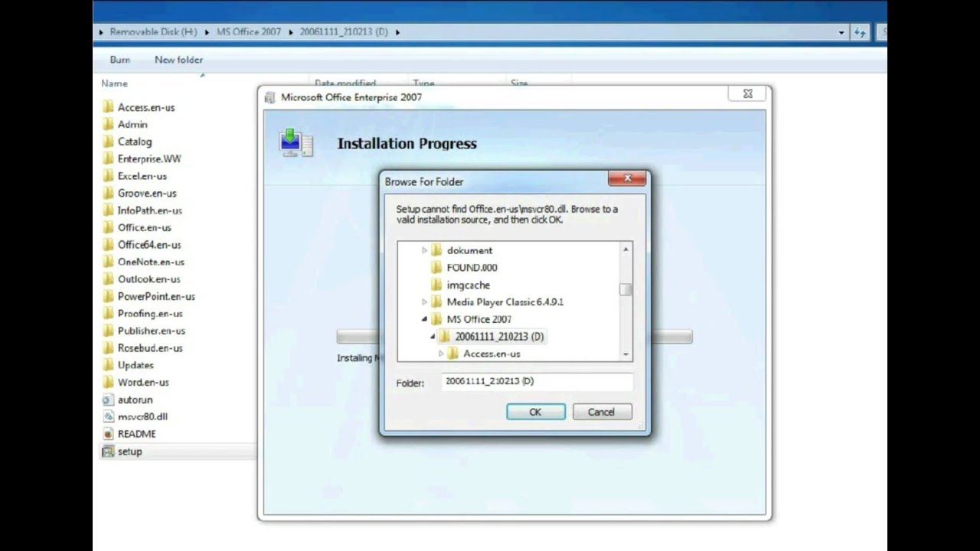The height and width of the screenshot is (551, 980).
Task: Click Burn in Explorer toolbar
Action: pos(120,59)
